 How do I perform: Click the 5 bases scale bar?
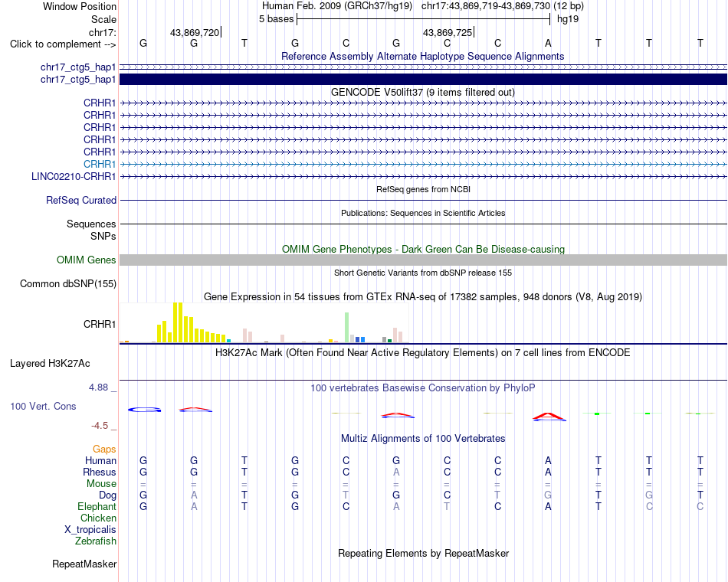click(x=423, y=19)
